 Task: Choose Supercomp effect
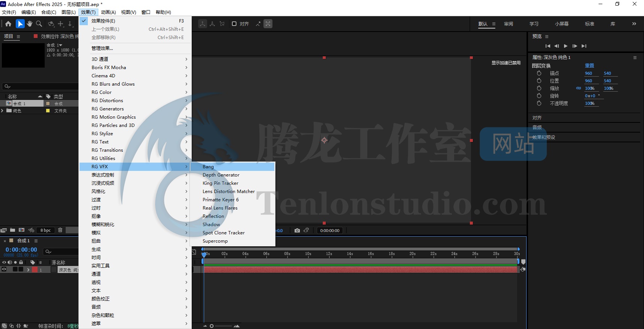(233, 241)
